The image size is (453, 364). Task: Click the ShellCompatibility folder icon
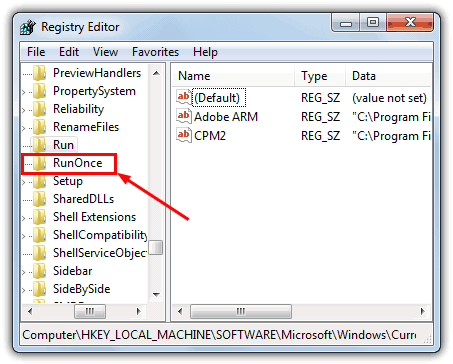(x=40, y=235)
